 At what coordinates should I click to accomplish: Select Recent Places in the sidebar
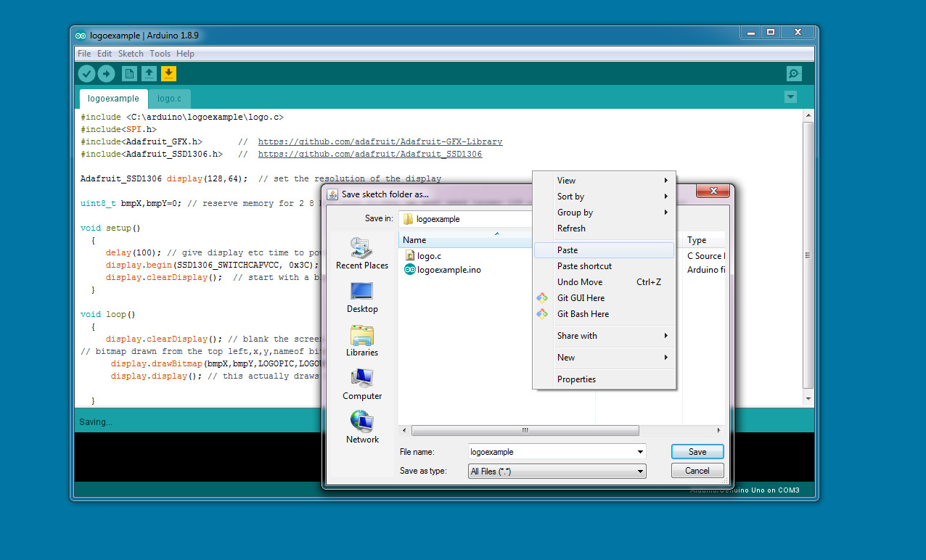pos(362,254)
